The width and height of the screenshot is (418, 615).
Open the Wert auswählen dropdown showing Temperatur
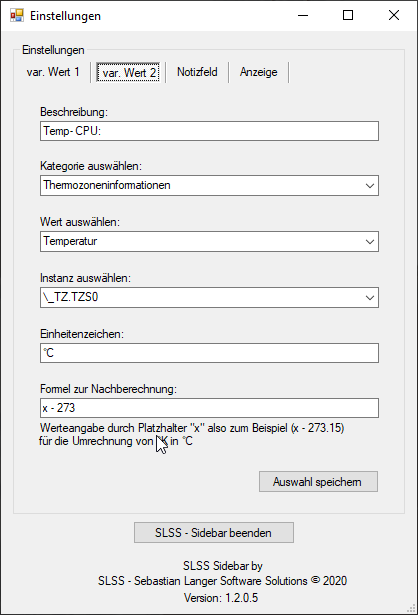point(209,241)
